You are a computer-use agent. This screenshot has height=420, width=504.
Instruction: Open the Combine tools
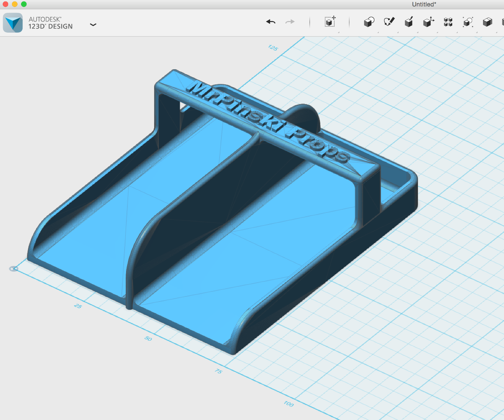487,22
